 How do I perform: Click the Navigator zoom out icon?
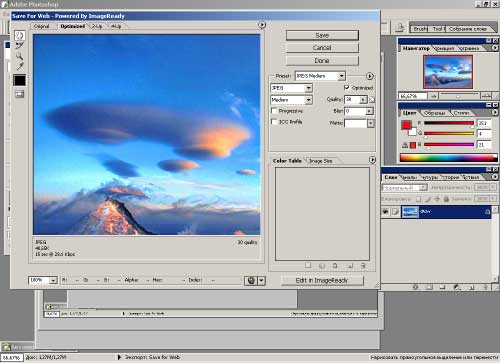(x=434, y=96)
